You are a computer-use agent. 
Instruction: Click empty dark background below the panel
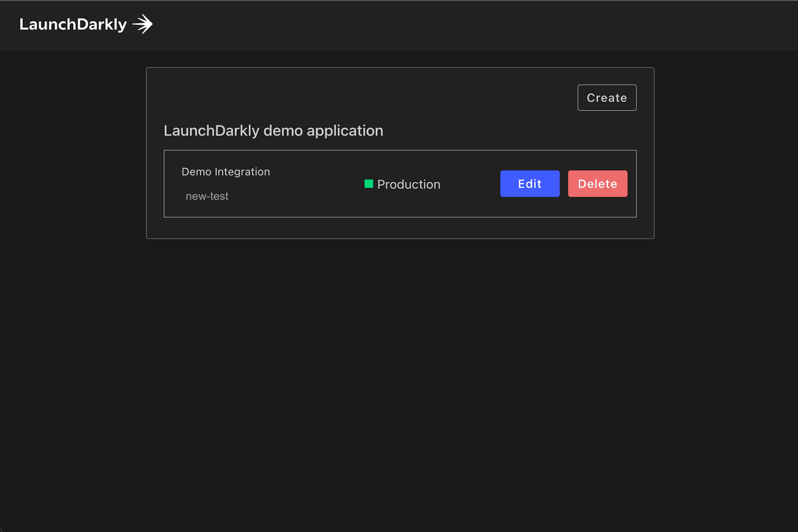pos(399,373)
